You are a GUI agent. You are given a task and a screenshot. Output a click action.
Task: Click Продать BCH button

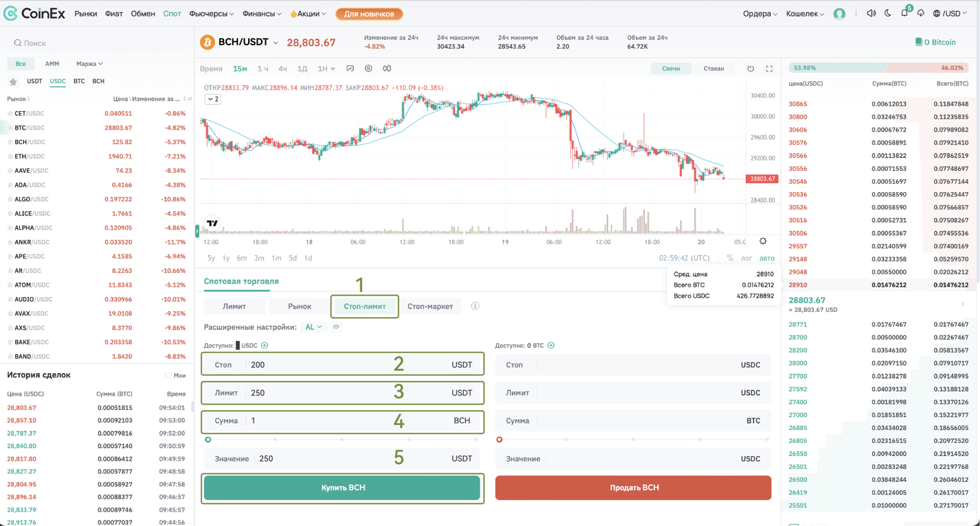click(633, 488)
